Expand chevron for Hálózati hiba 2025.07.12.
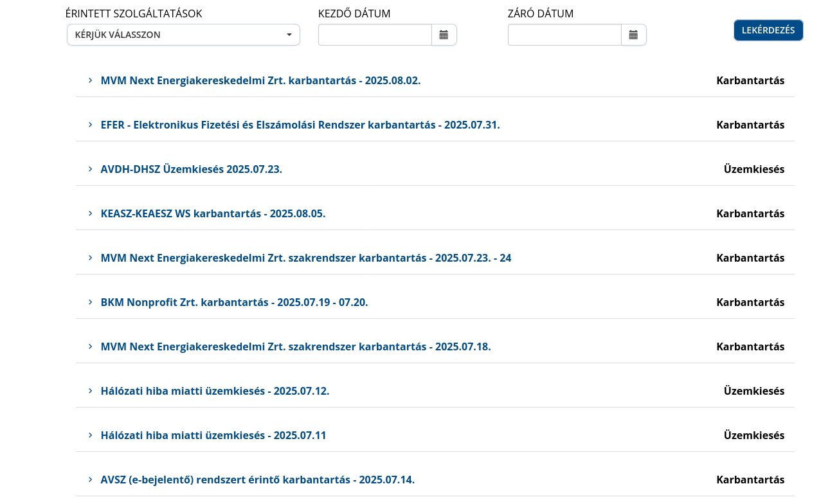Screen dimensions: 821x504 [91, 391]
